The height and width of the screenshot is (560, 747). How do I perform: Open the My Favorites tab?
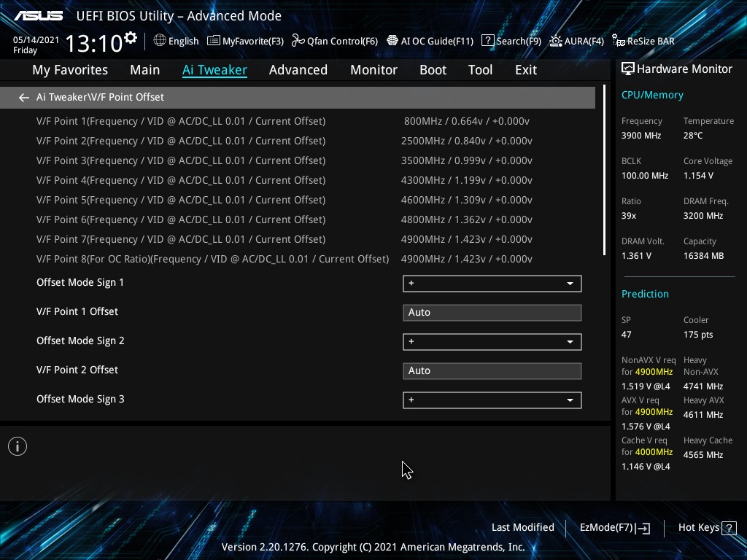(x=70, y=70)
